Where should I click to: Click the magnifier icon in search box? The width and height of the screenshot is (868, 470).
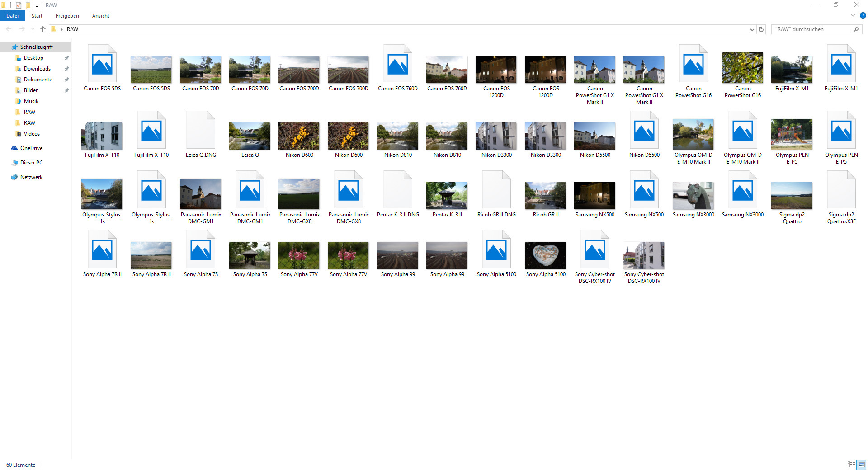pos(856,29)
